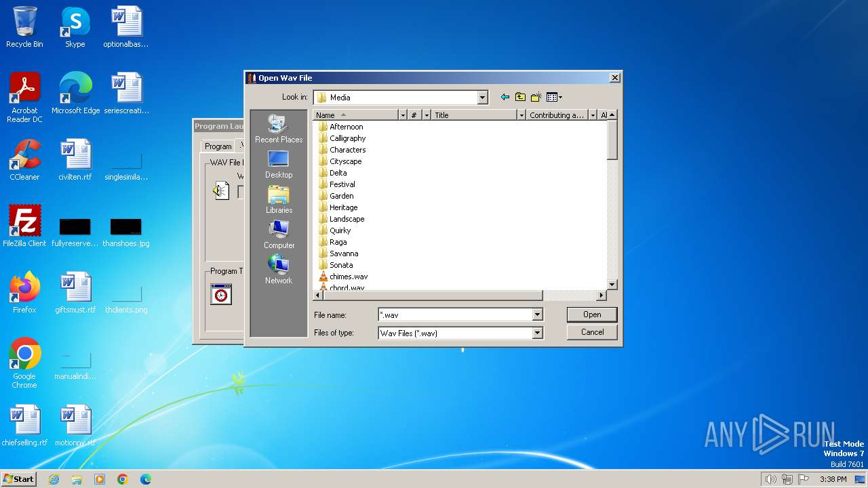Open the View menu icon

[554, 97]
